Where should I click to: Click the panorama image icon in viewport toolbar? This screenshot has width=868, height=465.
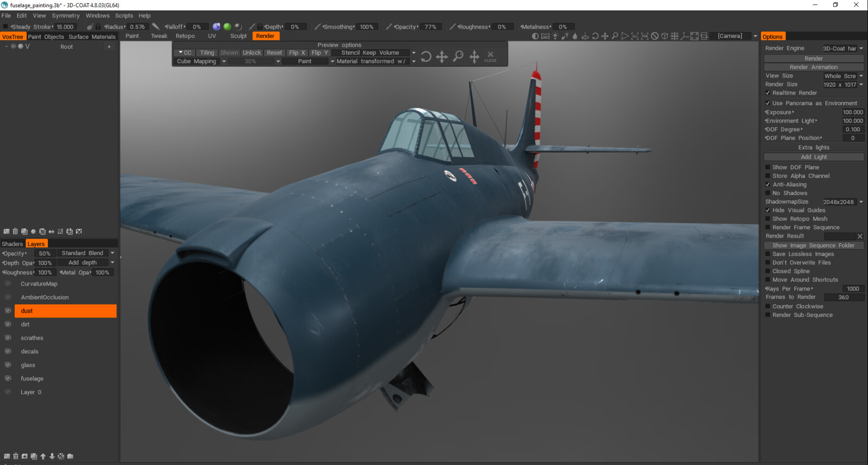(x=545, y=36)
